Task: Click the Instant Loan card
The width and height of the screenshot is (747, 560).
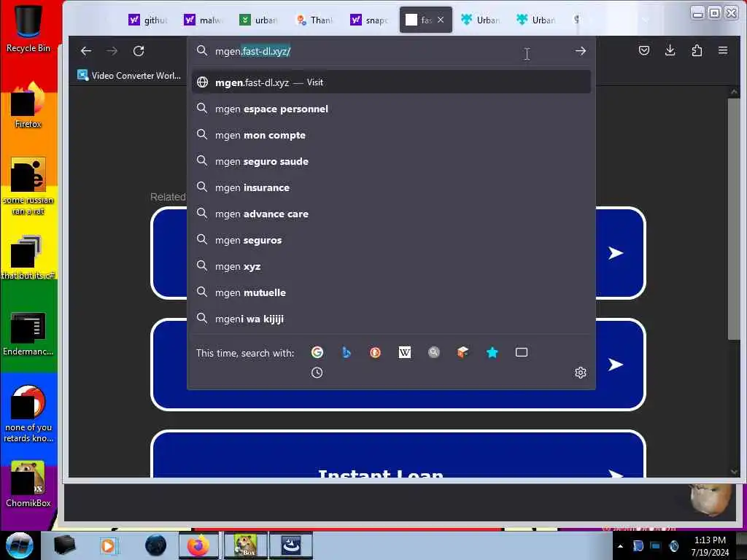Action: click(398, 454)
